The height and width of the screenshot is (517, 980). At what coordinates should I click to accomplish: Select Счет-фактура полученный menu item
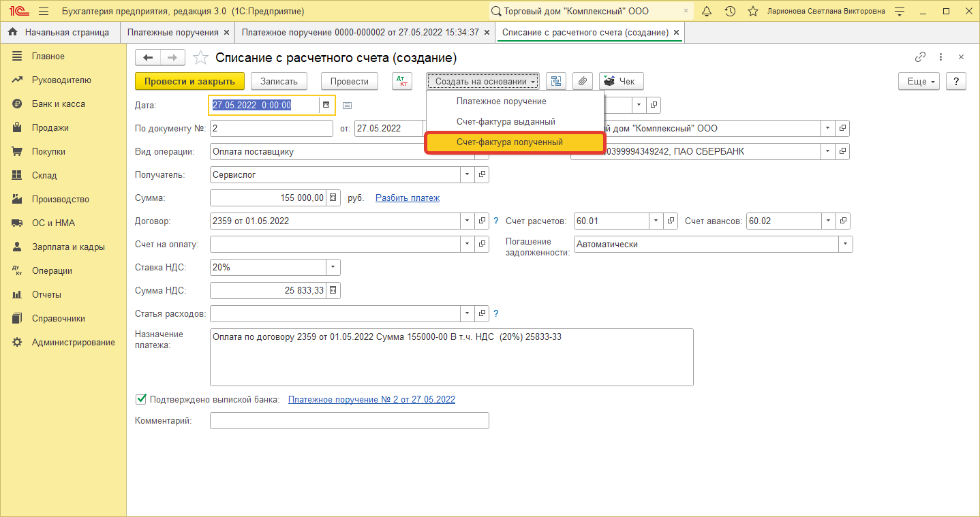pyautogui.click(x=515, y=142)
